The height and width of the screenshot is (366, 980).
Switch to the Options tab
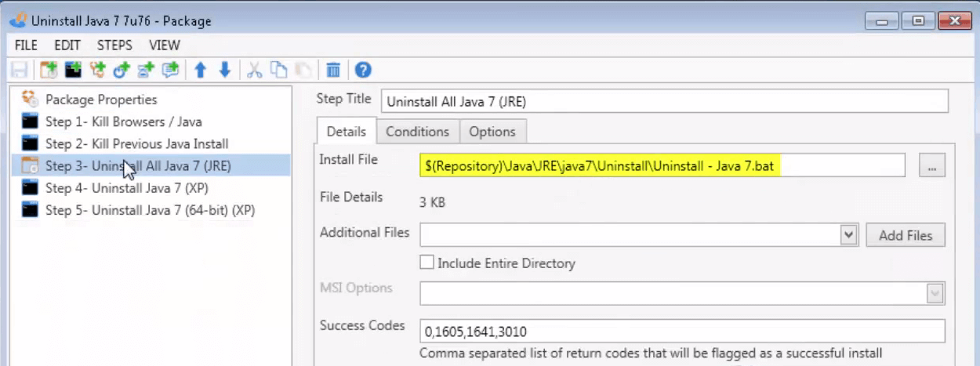pos(492,132)
